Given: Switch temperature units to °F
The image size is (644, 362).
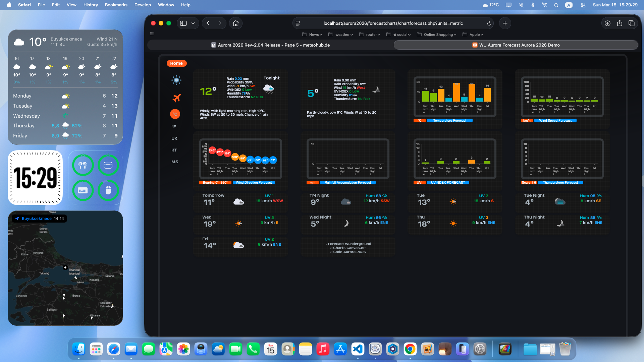Looking at the screenshot, I should pyautogui.click(x=174, y=126).
